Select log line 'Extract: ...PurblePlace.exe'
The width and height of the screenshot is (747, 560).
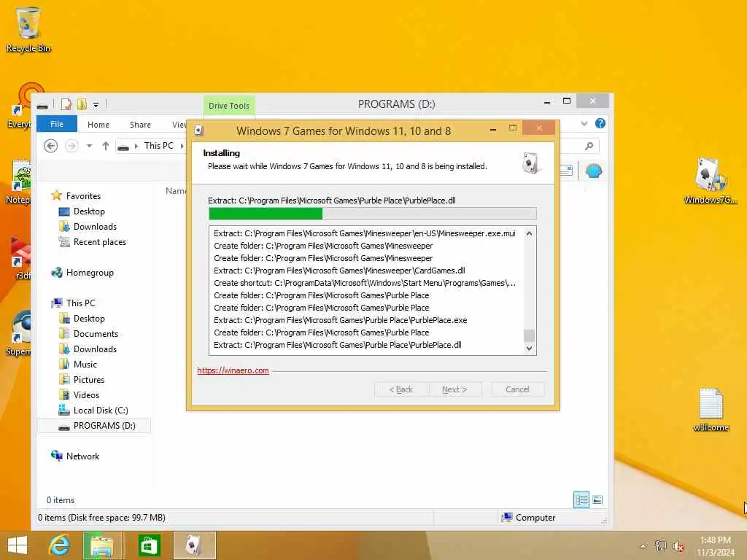pos(340,320)
